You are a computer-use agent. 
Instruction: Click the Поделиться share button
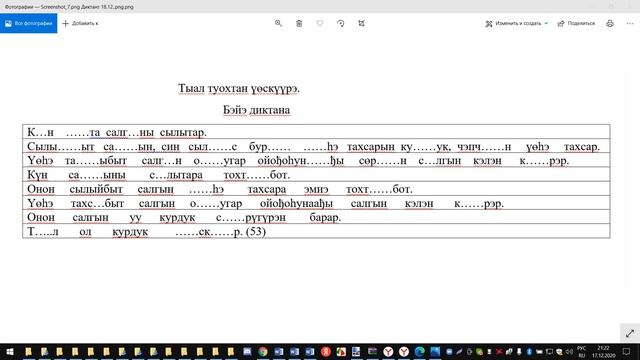[576, 23]
